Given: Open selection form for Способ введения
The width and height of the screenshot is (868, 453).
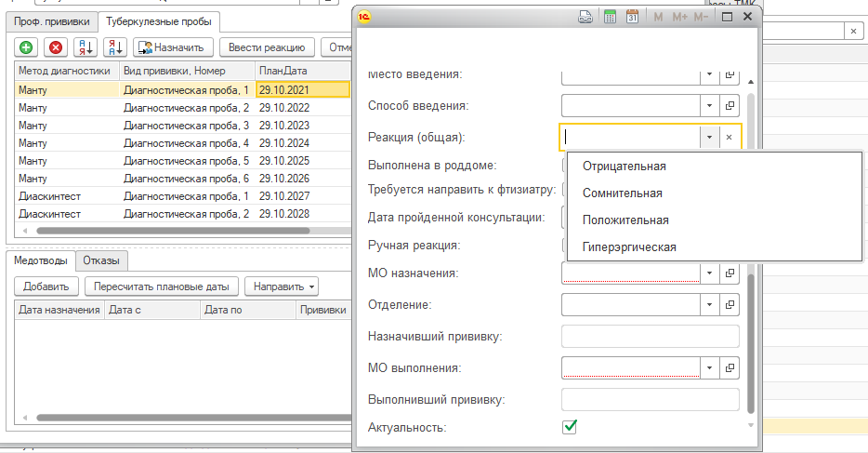Looking at the screenshot, I should pyautogui.click(x=730, y=105).
